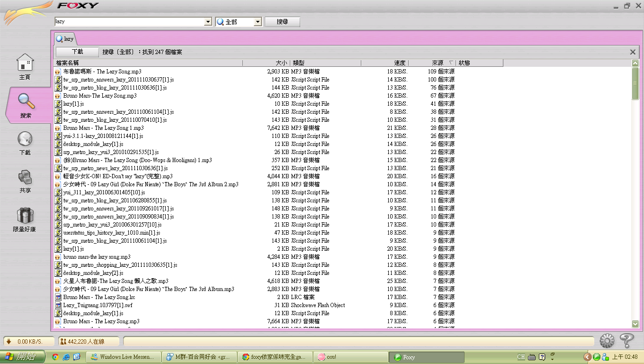Open the help question mark icon
Viewport: 644px width, 364px height.
(626, 340)
